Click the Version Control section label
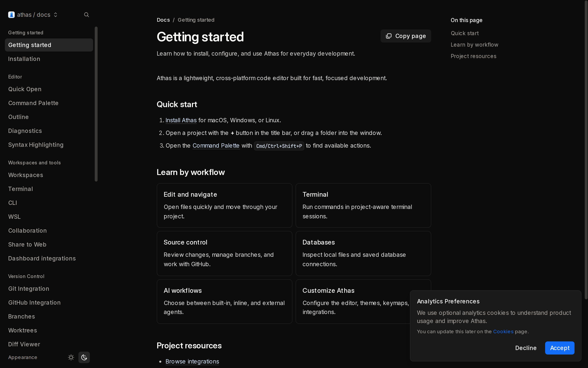 [26, 276]
